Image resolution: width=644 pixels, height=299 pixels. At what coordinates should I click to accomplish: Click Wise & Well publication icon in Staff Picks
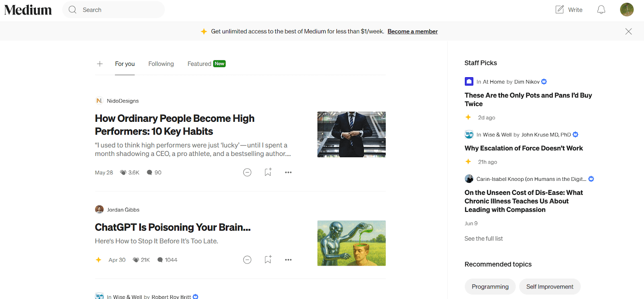coord(469,134)
